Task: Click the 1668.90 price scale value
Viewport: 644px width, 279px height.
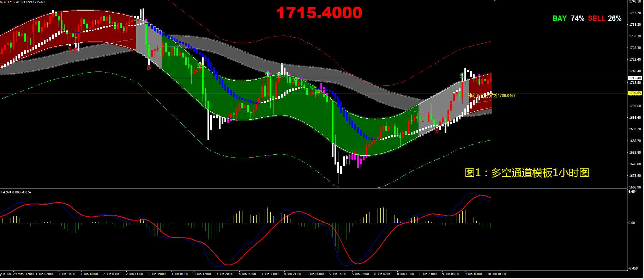Action: tap(635, 187)
